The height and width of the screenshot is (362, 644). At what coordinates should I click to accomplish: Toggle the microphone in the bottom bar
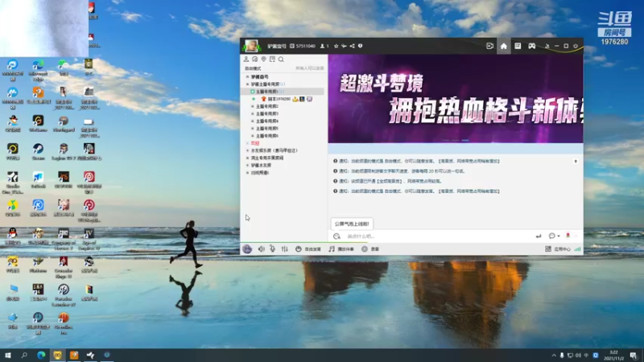click(272, 249)
